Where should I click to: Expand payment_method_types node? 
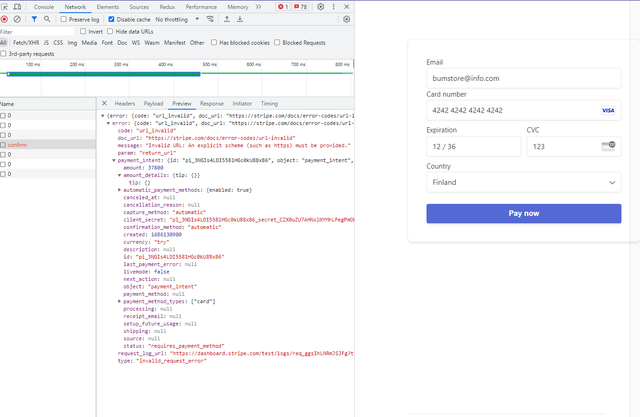(x=120, y=301)
